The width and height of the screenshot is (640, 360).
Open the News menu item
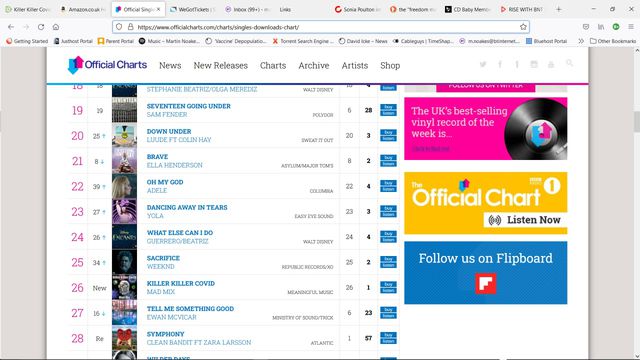170,65
